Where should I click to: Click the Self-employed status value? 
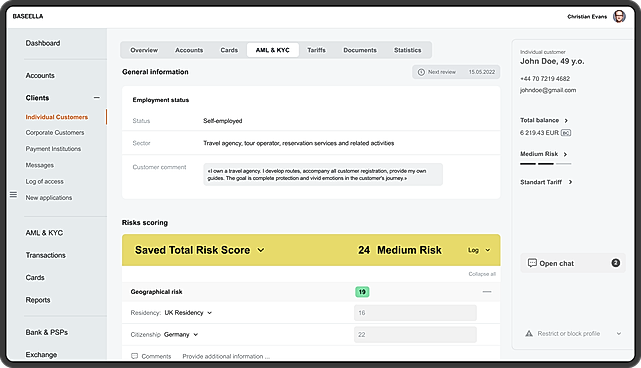click(x=222, y=121)
